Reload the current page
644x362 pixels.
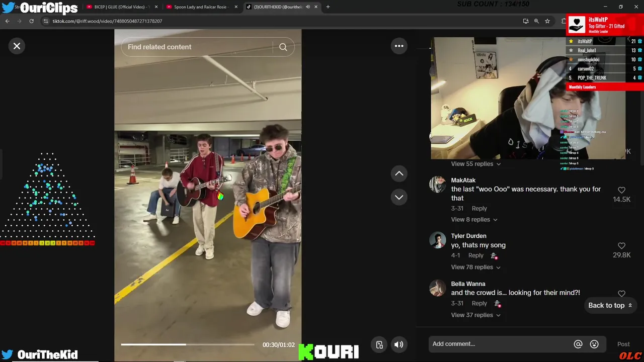click(x=31, y=21)
